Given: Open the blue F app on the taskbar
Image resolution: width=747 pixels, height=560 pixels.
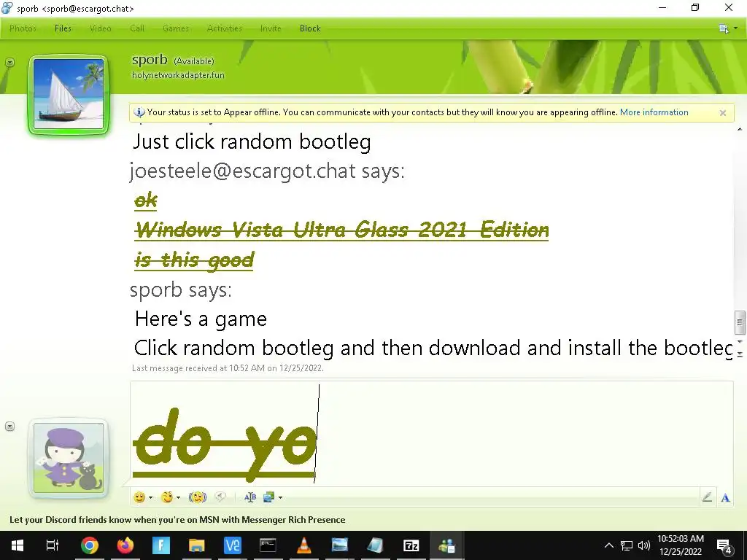Looking at the screenshot, I should click(x=161, y=545).
